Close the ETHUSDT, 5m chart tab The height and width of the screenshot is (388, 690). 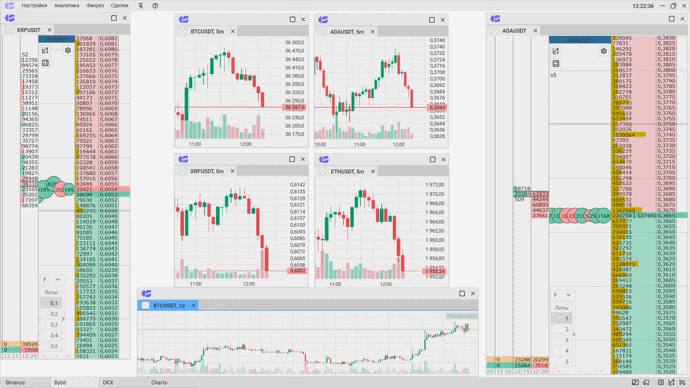[373, 171]
